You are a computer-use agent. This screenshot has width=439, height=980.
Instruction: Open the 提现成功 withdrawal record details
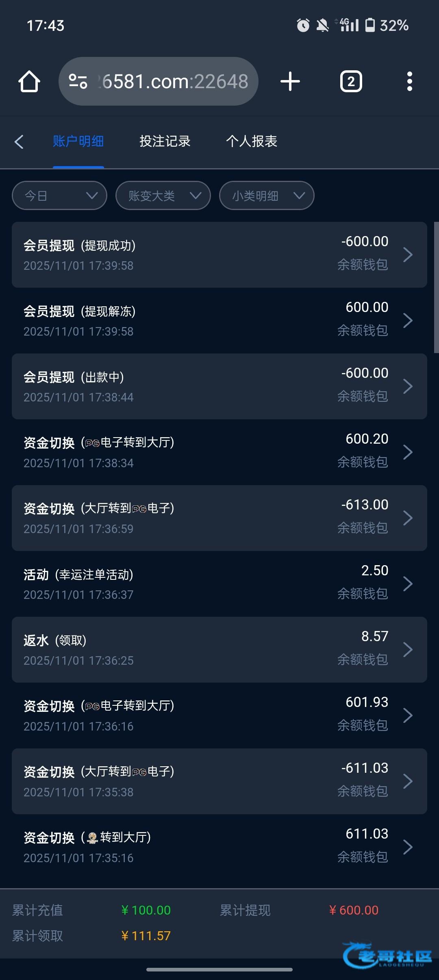(219, 255)
